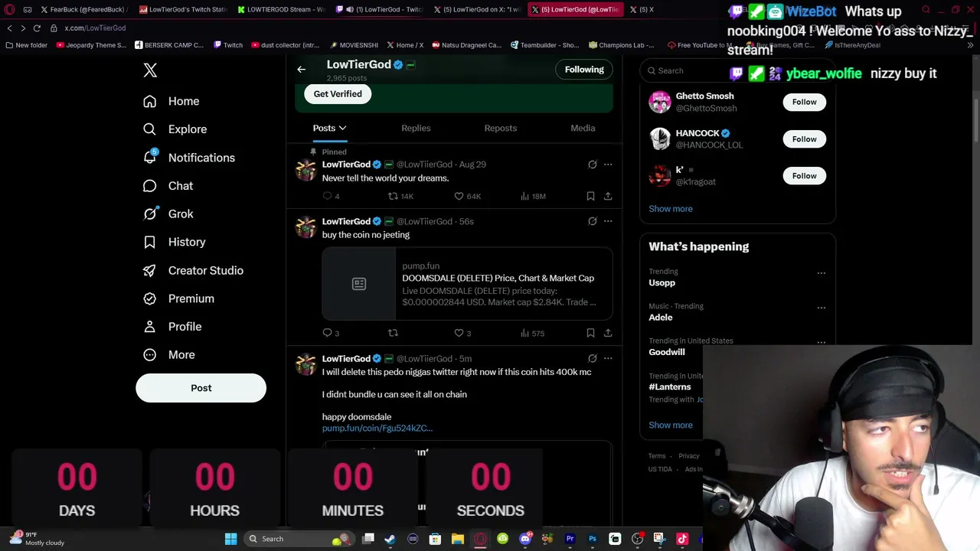Click the Get Verified button
Image resolution: width=980 pixels, height=551 pixels.
coord(338,94)
